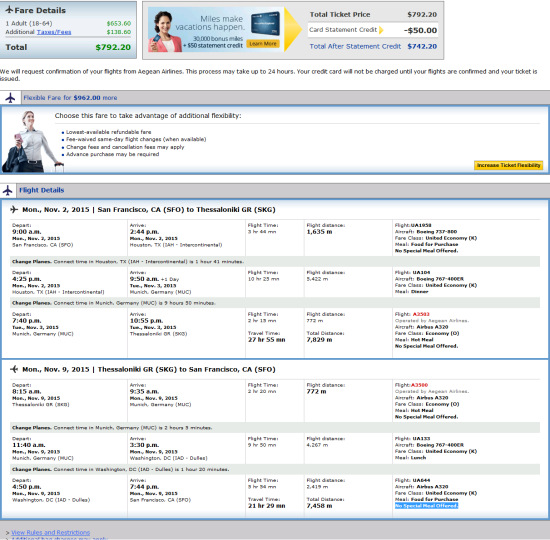Viewport: 550px width, 540px height.
Task: Click the 7,829 m total distance
Action: tap(319, 340)
